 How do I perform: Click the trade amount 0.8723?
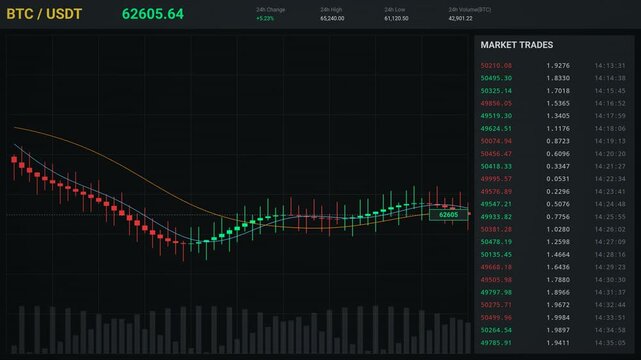558,141
